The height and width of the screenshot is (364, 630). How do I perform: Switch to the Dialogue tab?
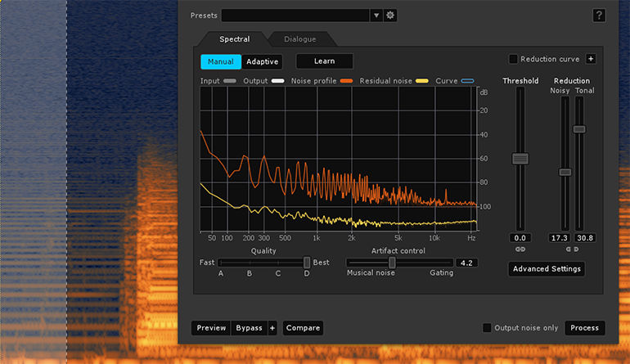(x=300, y=39)
